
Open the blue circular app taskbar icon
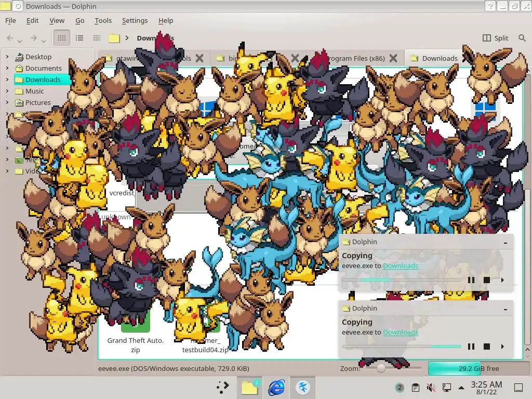click(x=303, y=387)
